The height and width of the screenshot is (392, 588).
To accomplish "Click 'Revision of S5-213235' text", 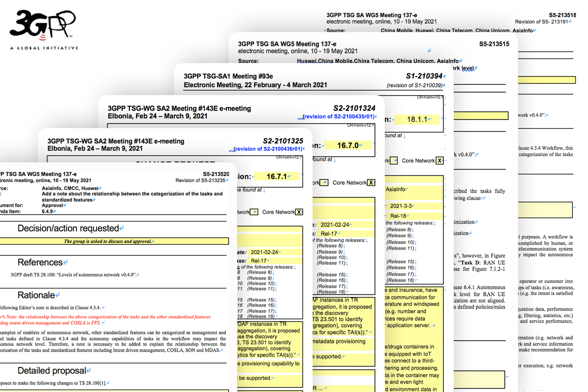I will 200,180.
